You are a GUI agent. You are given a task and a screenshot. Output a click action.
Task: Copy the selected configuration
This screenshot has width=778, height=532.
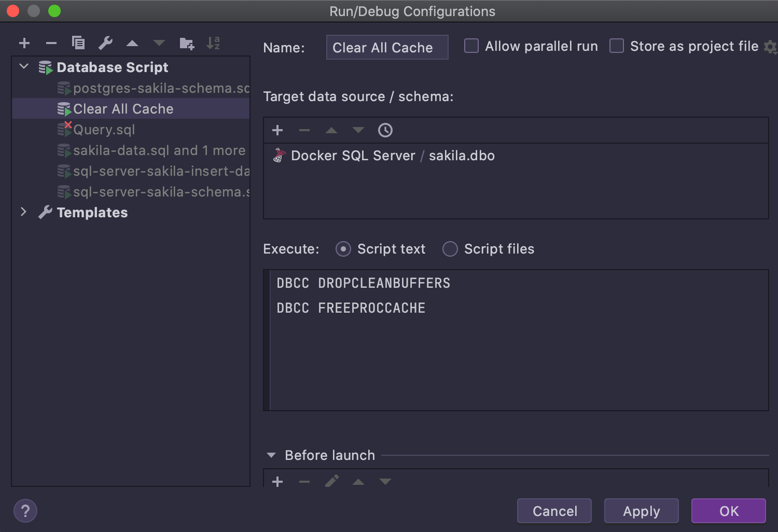click(x=78, y=43)
